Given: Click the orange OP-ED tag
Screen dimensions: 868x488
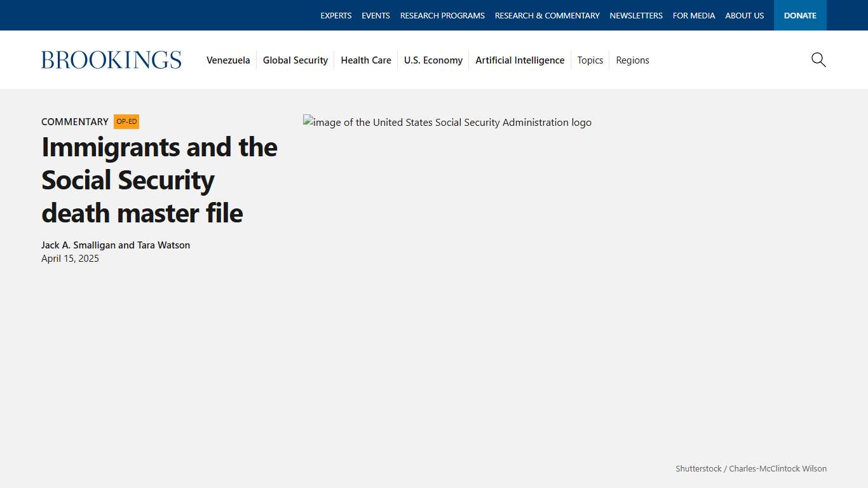Looking at the screenshot, I should [126, 121].
